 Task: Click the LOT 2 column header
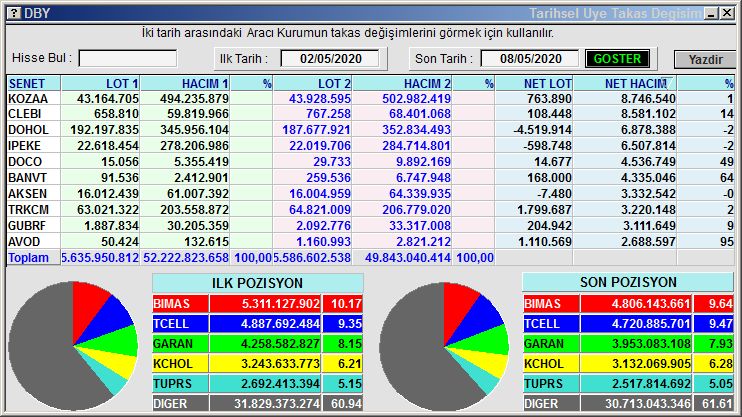point(318,83)
